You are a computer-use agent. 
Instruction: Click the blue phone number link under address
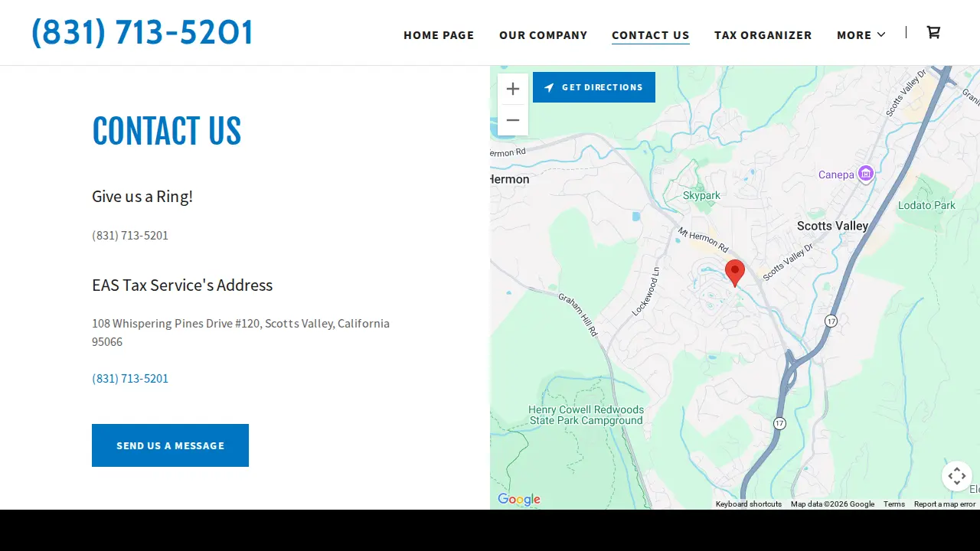[x=130, y=378]
